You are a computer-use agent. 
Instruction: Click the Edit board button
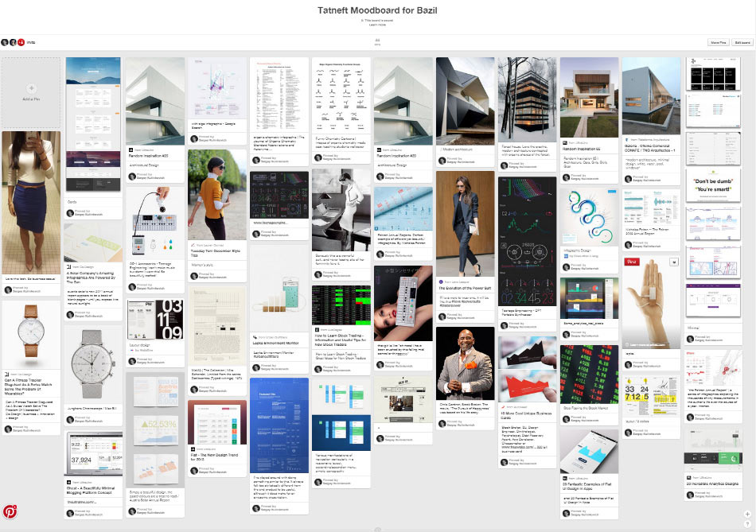click(742, 42)
